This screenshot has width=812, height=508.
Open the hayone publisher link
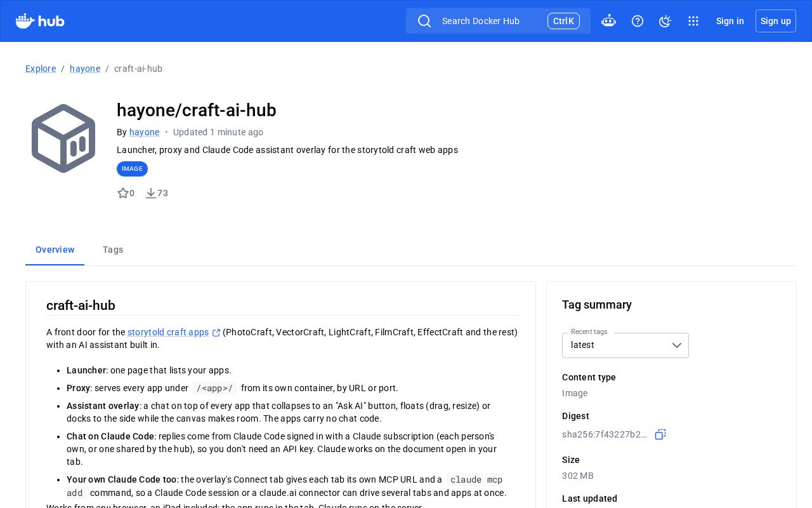point(145,132)
